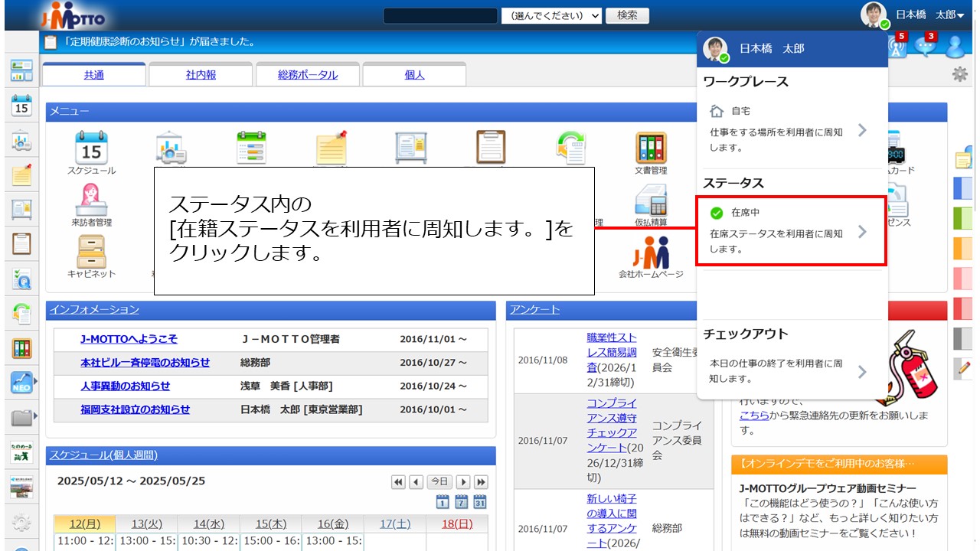The image size is (980, 551).
Task: Open the 仮払精算 icon
Action: tap(650, 201)
